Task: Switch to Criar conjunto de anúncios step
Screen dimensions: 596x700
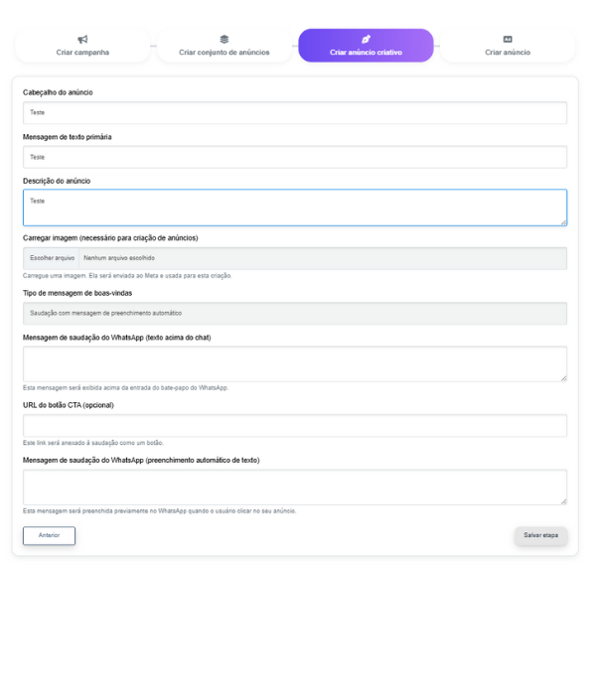Action: 224,46
